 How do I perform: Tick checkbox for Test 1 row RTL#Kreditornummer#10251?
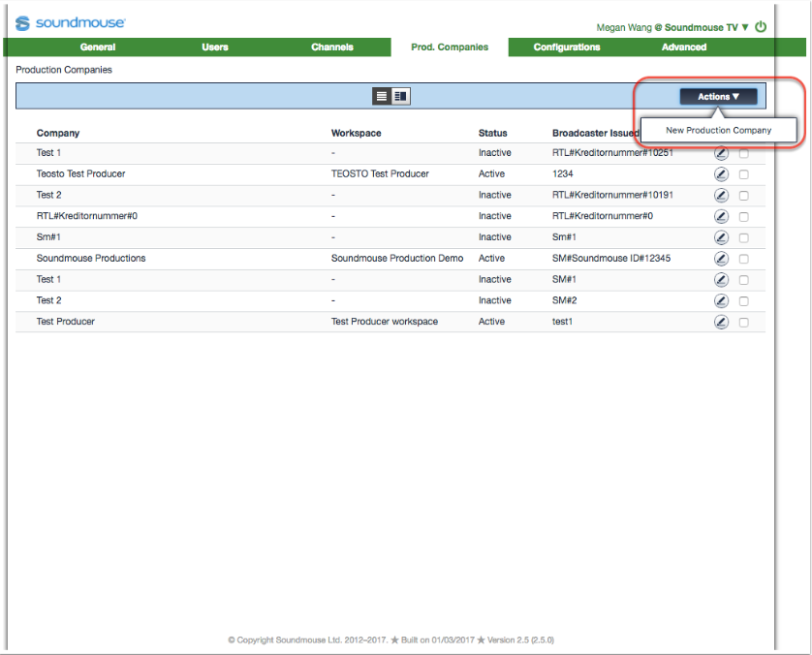(x=743, y=154)
